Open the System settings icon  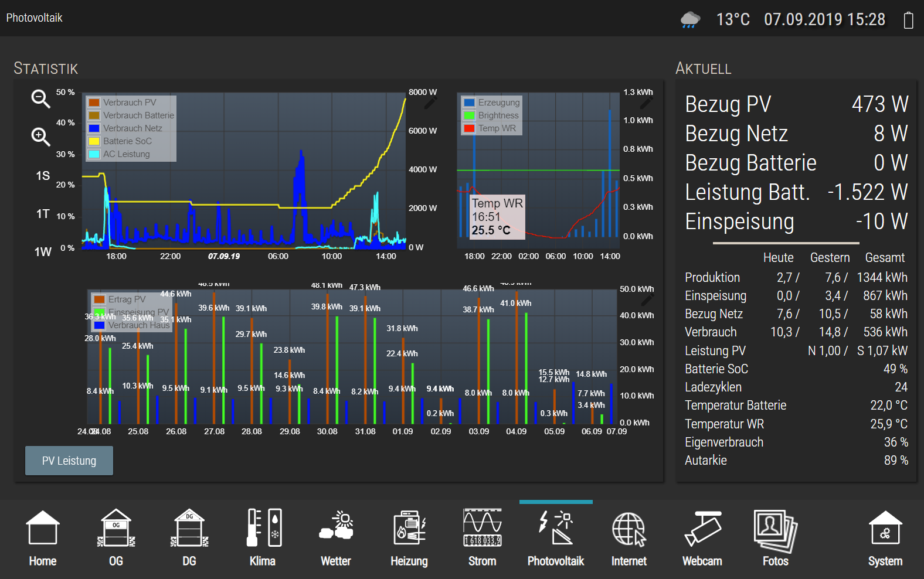point(885,528)
